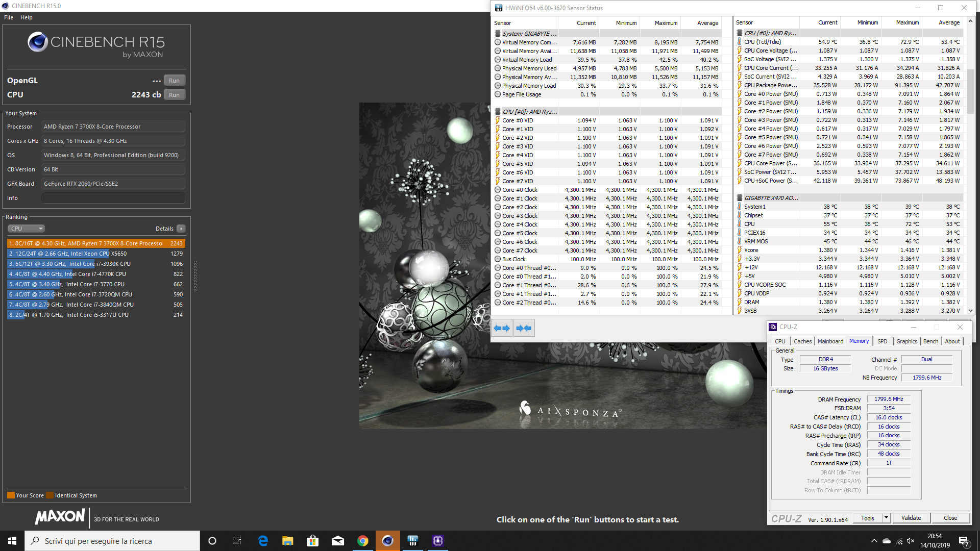Open the Cinebench File menu
Viewport: 980px width, 551px height.
click(9, 17)
